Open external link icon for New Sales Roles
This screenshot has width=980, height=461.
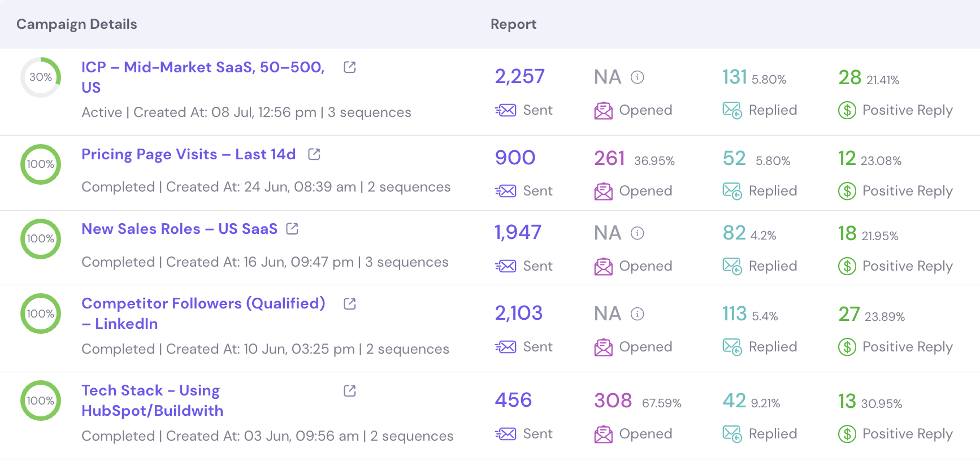pos(292,228)
